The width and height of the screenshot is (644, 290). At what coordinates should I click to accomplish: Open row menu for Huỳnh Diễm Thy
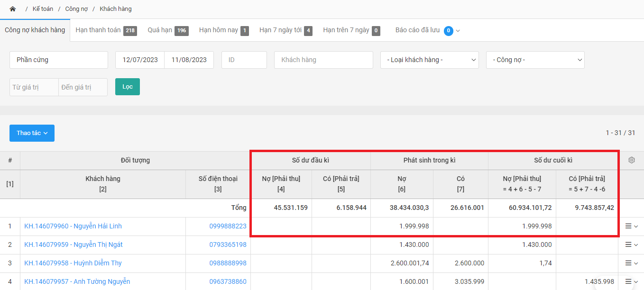pyautogui.click(x=631, y=263)
